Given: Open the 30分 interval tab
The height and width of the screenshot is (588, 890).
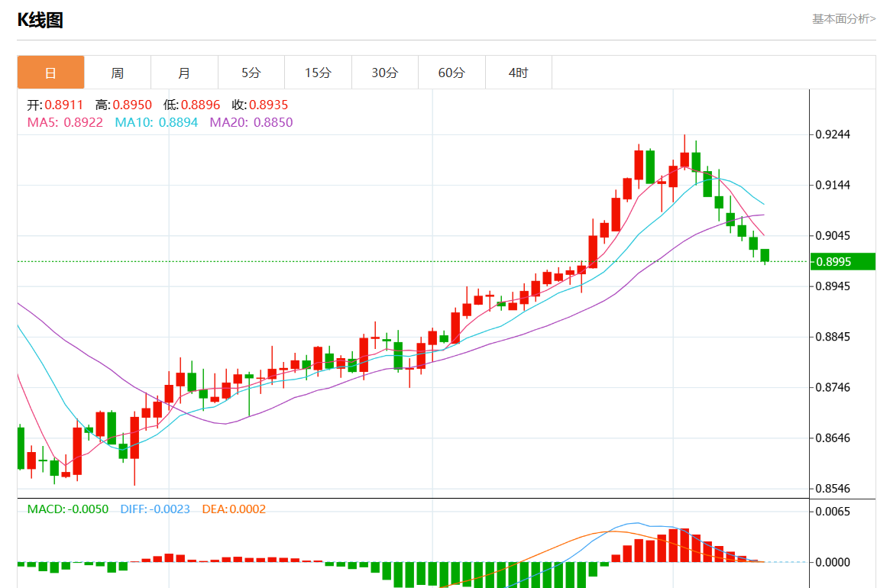Looking at the screenshot, I should point(385,73).
